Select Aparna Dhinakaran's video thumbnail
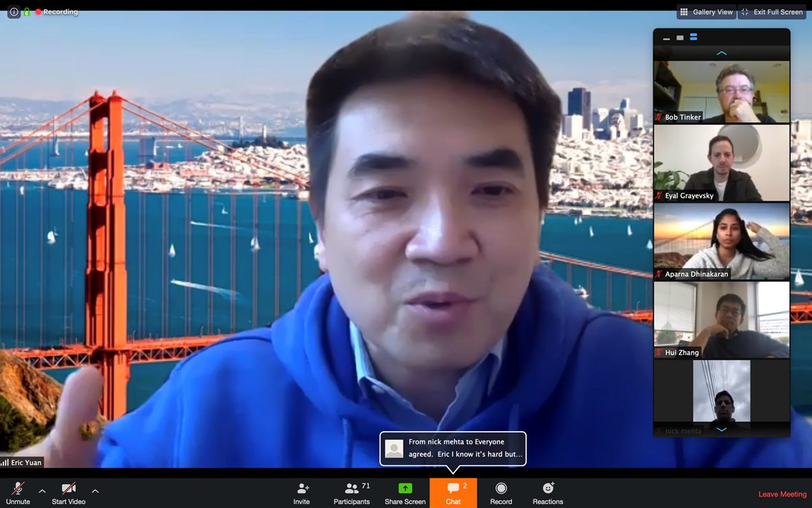Screen dimensions: 812x508 click(721, 242)
